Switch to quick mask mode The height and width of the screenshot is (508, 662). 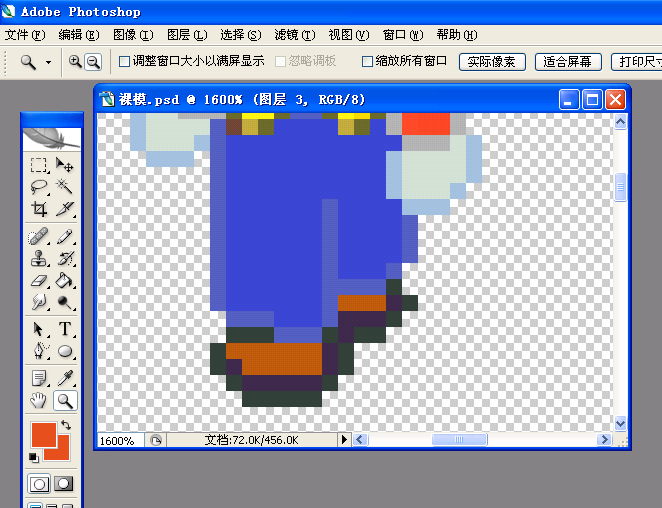coord(64,484)
